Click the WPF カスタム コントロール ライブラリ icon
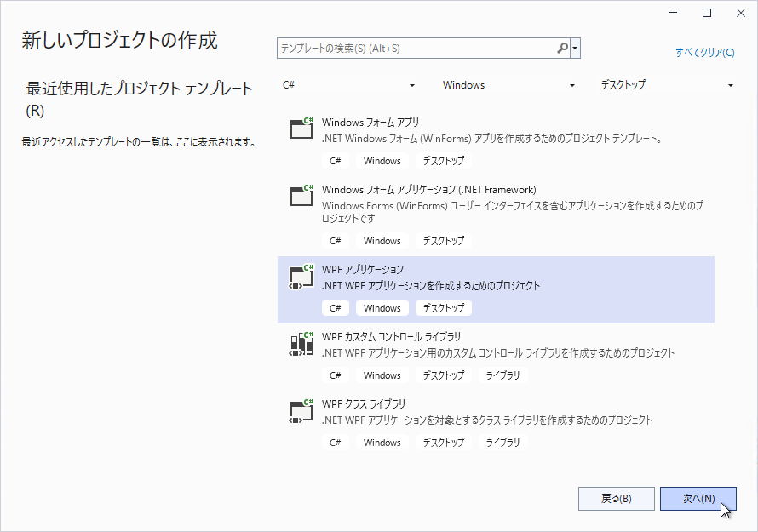The width and height of the screenshot is (758, 532). [301, 344]
